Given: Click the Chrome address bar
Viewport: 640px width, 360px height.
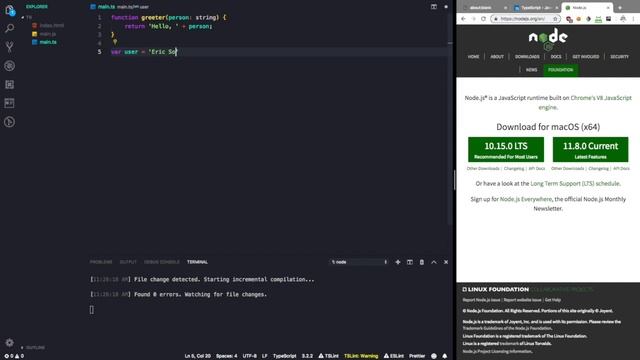Looking at the screenshot, I should point(526,19).
